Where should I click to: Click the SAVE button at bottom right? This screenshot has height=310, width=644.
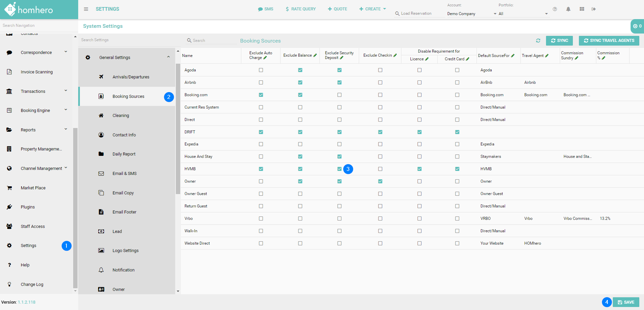pyautogui.click(x=626, y=302)
